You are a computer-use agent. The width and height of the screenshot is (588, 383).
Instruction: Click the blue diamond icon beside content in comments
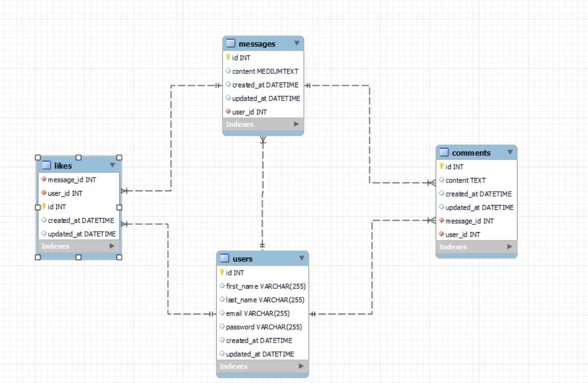441,180
